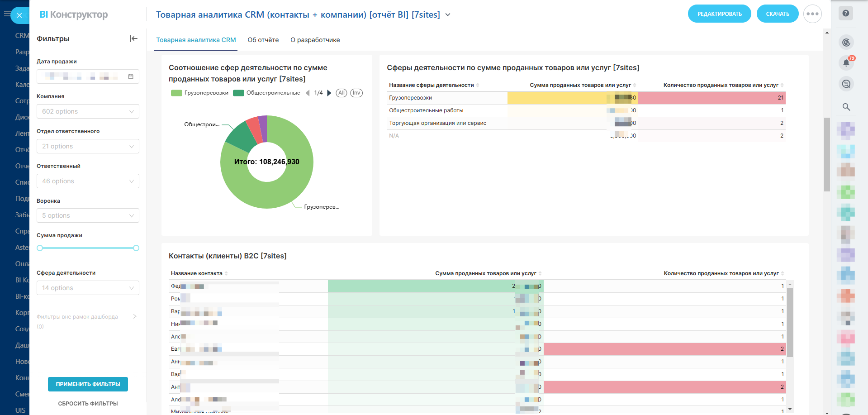The width and height of the screenshot is (868, 415).
Task: Collapse the Фильтры panel with arrow icon
Action: pyautogui.click(x=133, y=38)
